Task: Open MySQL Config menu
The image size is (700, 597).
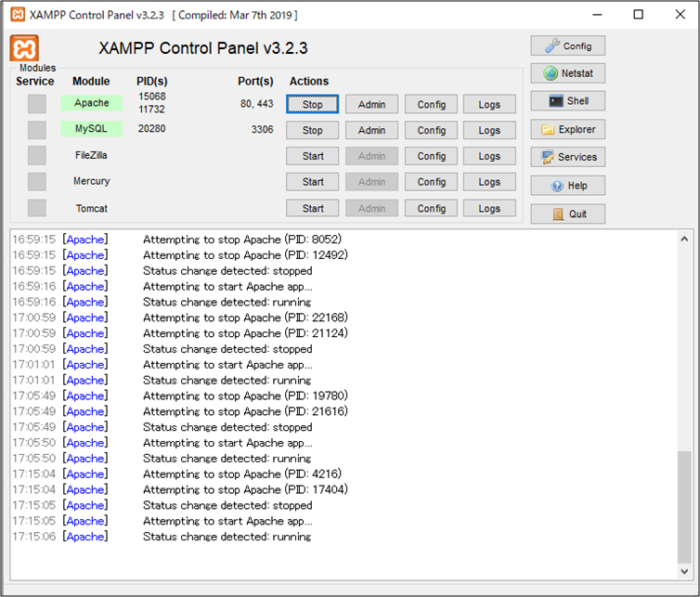Action: tap(432, 130)
